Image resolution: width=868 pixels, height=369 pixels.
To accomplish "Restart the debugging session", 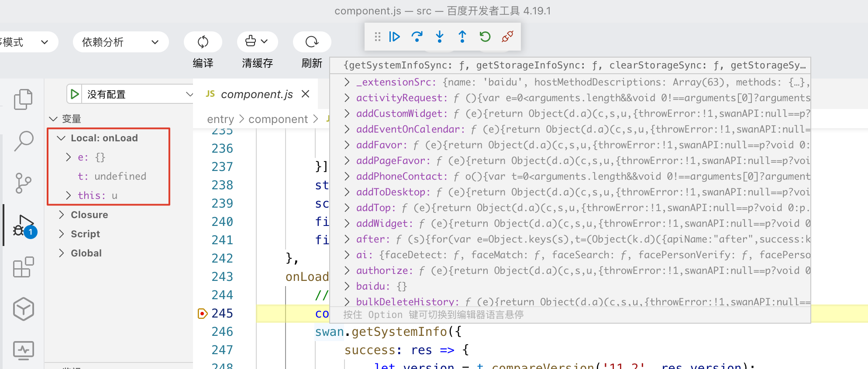I will tap(485, 37).
